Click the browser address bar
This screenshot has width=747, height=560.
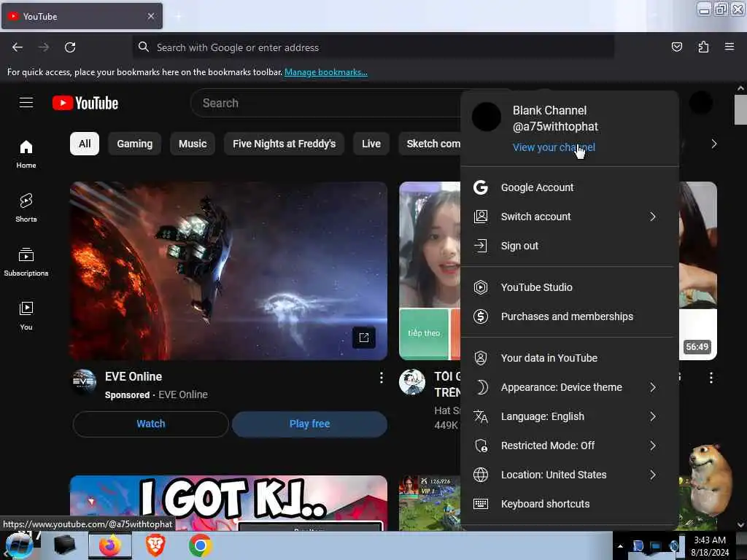click(373, 47)
